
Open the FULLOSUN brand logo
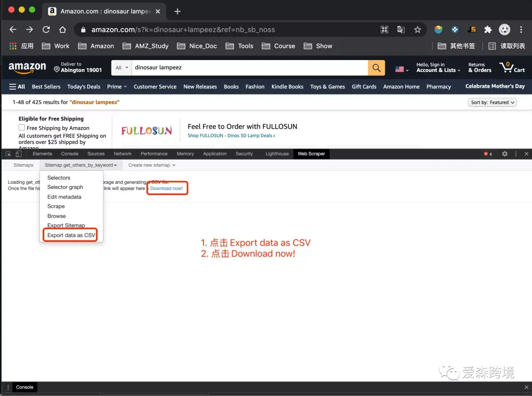(x=147, y=131)
